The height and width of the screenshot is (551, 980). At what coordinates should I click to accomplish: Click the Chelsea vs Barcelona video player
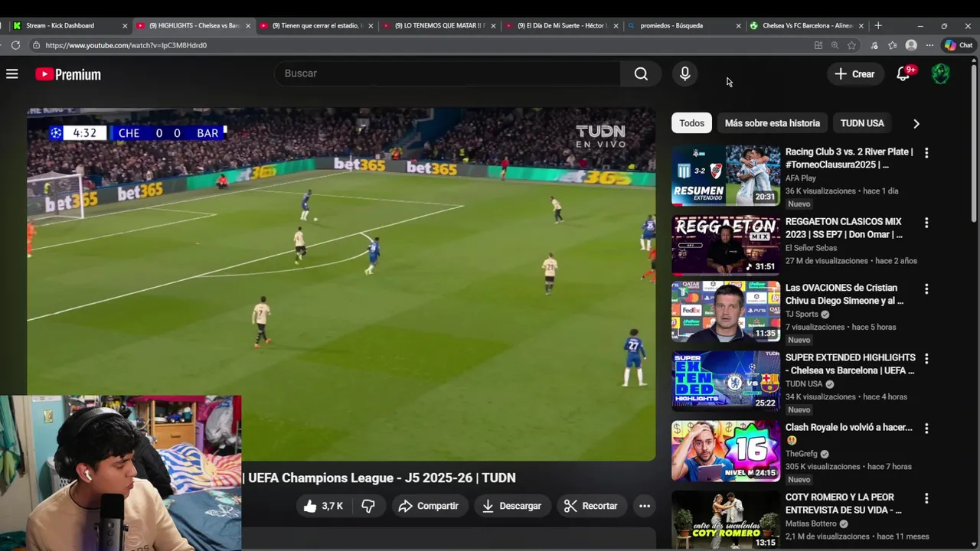click(x=341, y=284)
